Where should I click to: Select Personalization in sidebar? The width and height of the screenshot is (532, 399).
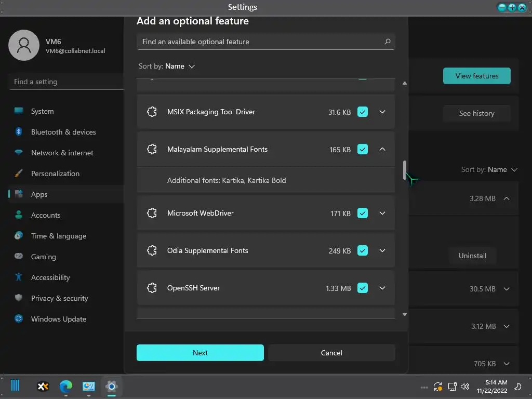pyautogui.click(x=66, y=174)
